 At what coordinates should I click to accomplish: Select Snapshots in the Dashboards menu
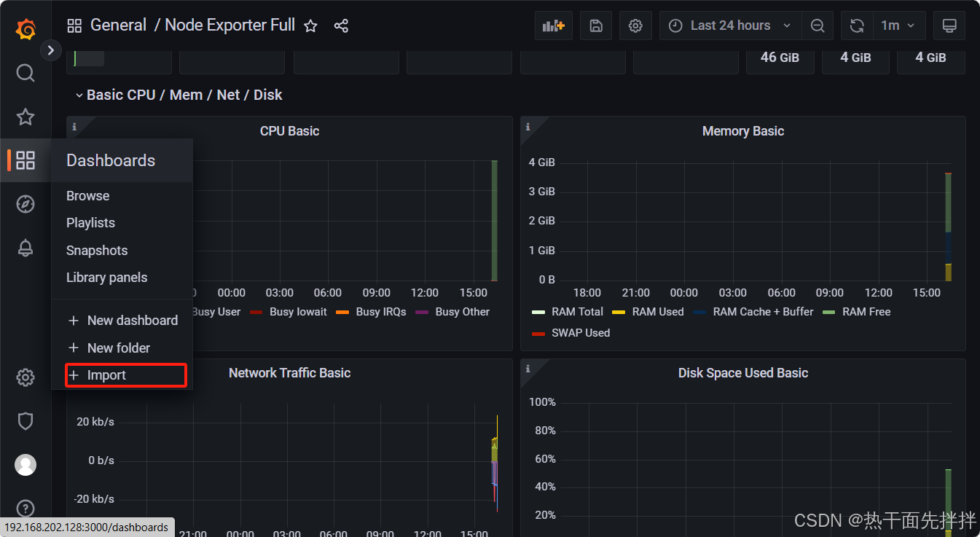click(x=97, y=251)
